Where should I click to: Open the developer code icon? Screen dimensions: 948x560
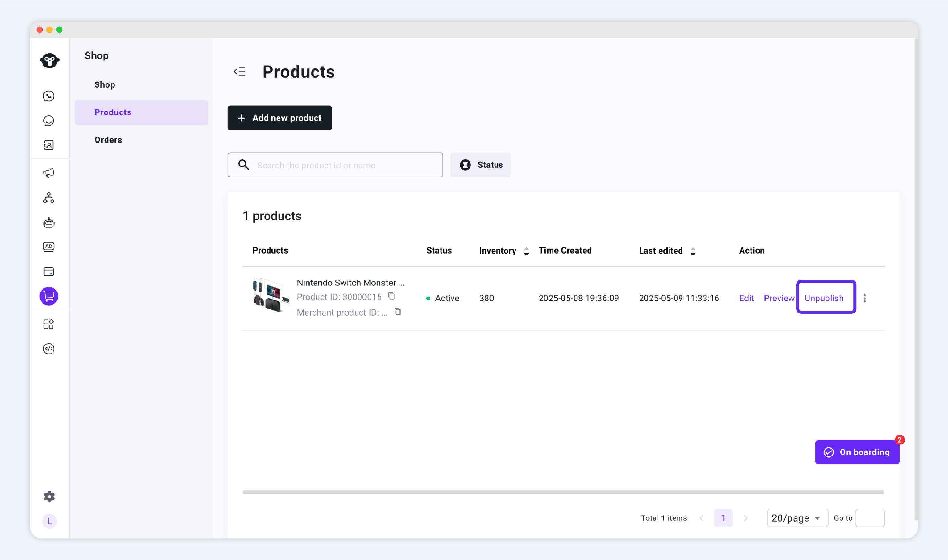49,348
